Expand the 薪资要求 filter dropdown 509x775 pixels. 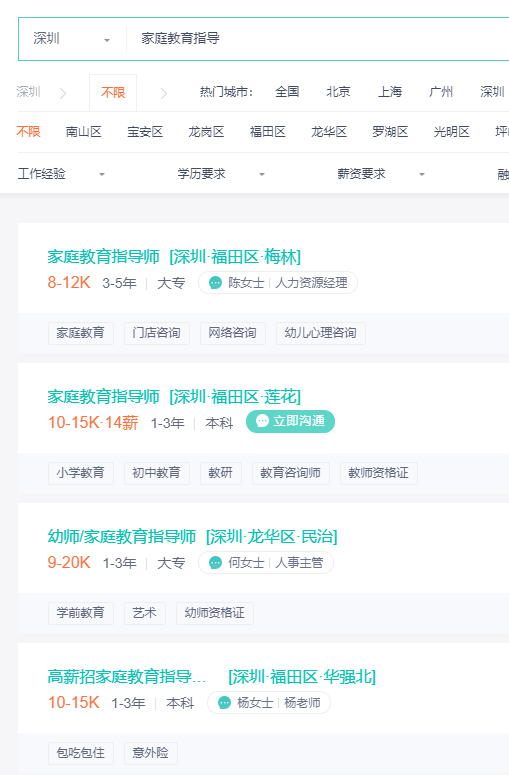(381, 174)
